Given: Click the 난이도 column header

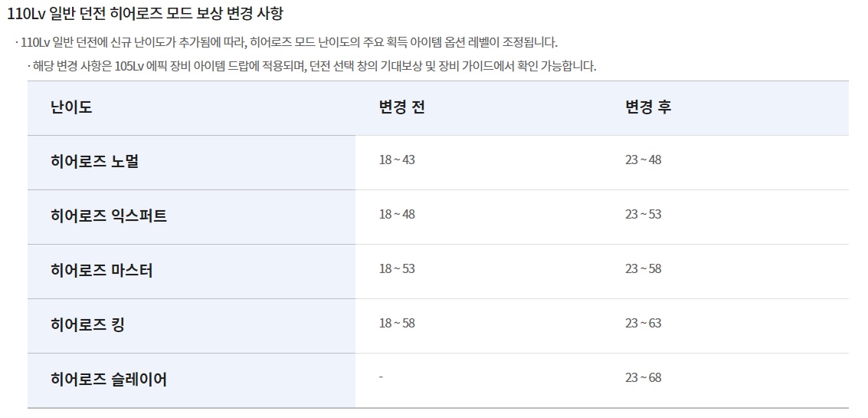Looking at the screenshot, I should [x=70, y=107].
